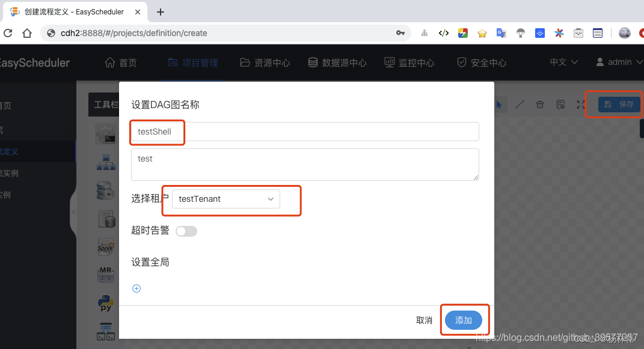Open the testTenant tenant dropdown
This screenshot has height=349, width=644.
point(226,199)
